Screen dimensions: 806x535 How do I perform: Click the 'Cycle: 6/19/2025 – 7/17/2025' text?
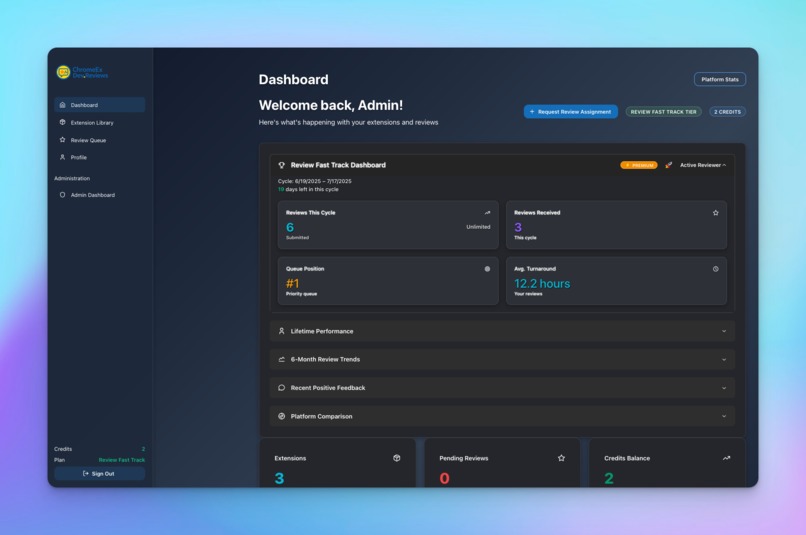click(x=315, y=181)
